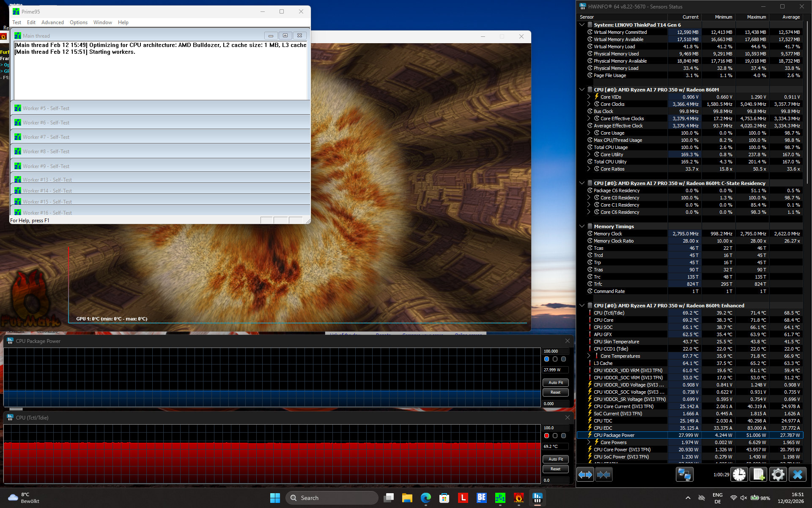Open the Advanced menu in Prime95
812x508 pixels.
pos(52,22)
